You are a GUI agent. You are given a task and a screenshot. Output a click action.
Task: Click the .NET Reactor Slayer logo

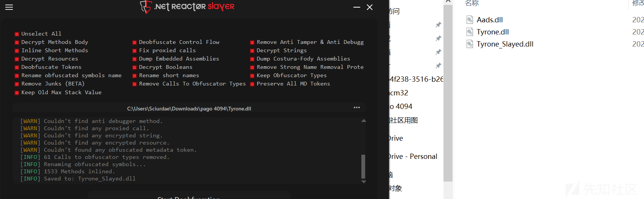coord(187,6)
